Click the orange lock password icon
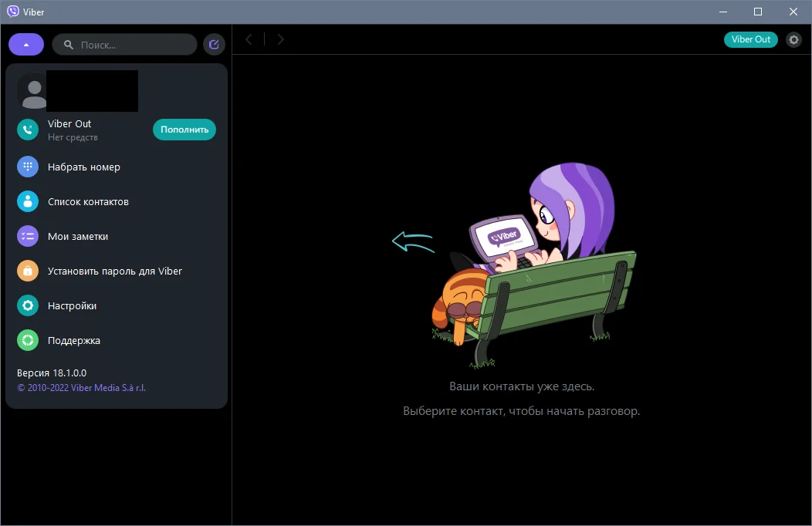The image size is (812, 526). [28, 271]
